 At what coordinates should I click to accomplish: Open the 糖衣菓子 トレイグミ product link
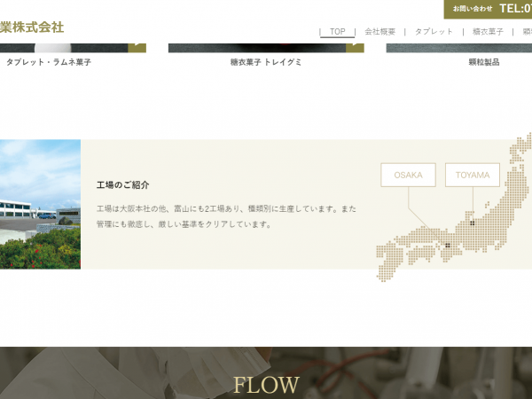[266, 62]
